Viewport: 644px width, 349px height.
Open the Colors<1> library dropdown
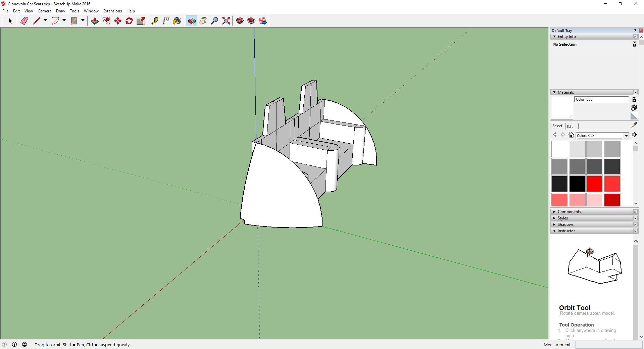[x=626, y=136]
